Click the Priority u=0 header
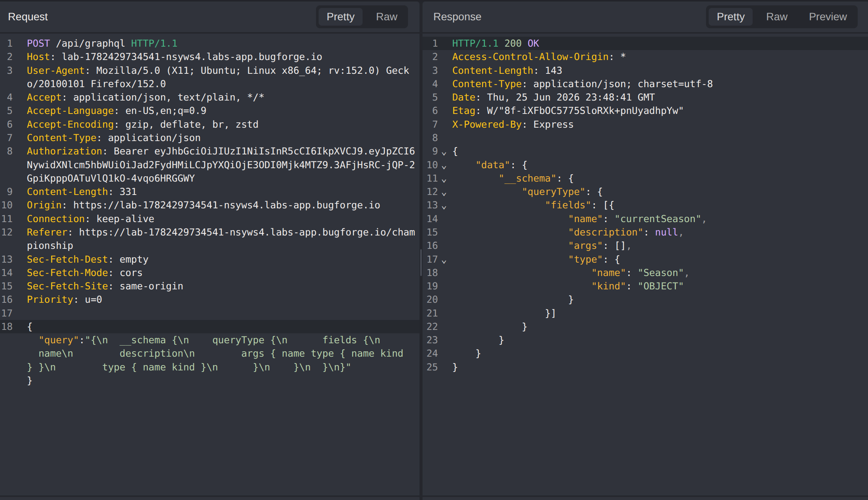Viewport: 868px width, 500px height. pos(64,300)
